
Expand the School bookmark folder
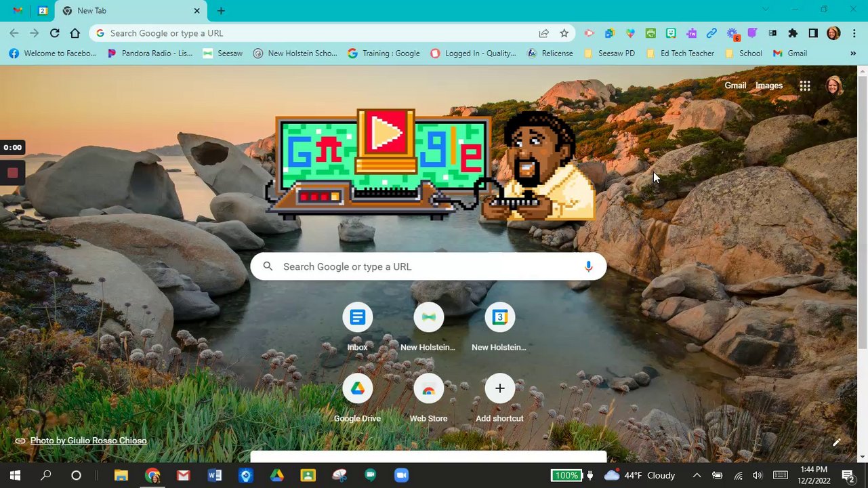coord(743,54)
